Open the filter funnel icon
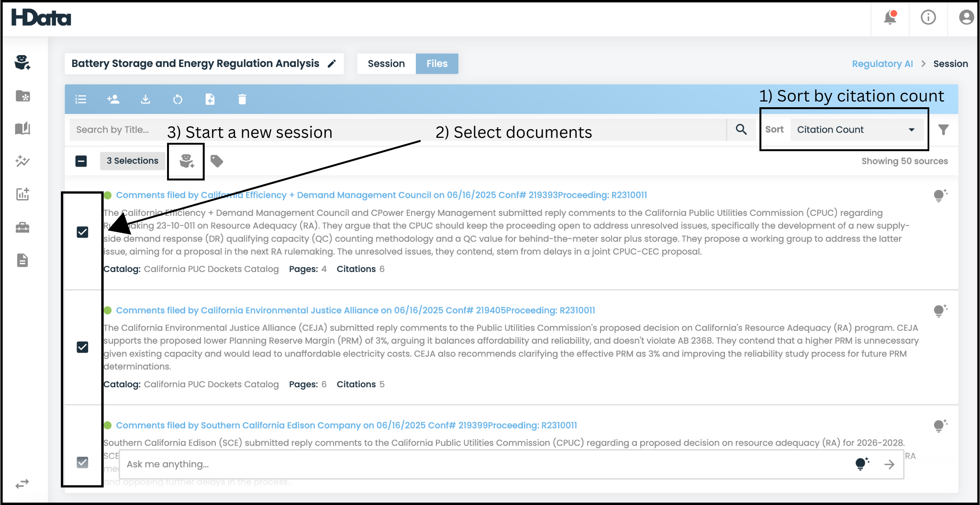 (x=943, y=130)
